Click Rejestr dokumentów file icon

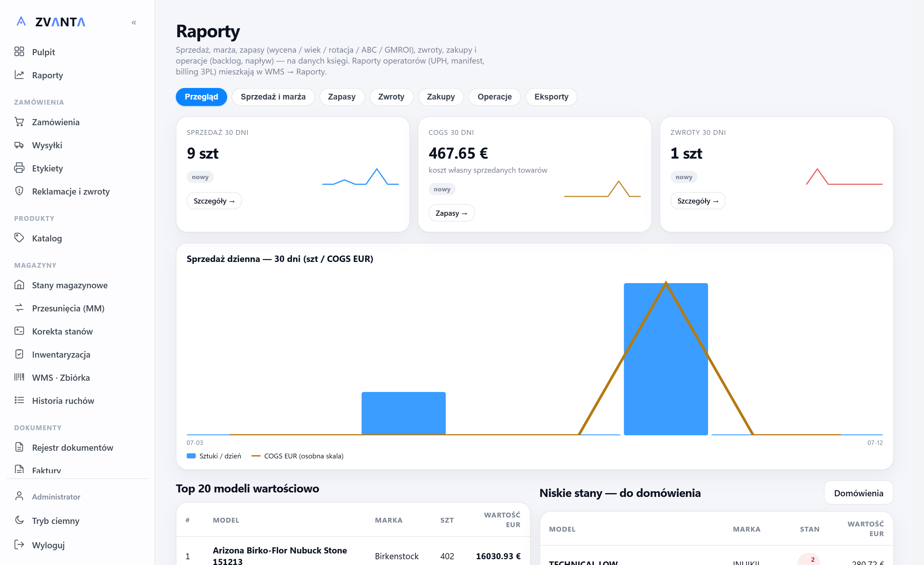19,448
